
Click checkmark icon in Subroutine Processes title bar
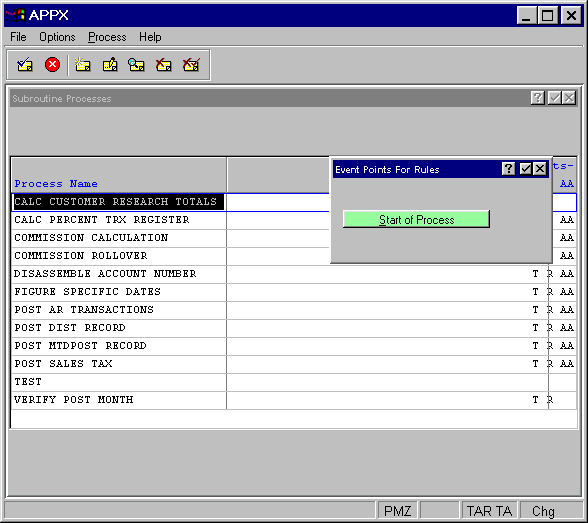coord(554,98)
